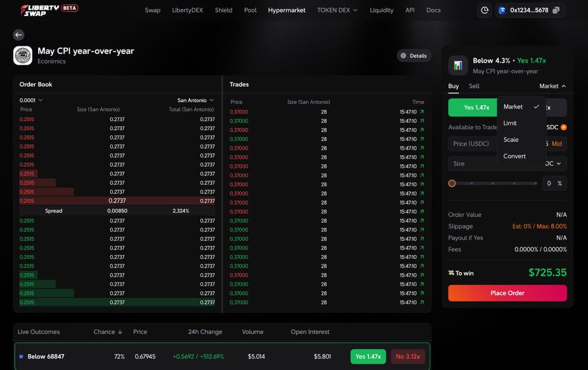The width and height of the screenshot is (588, 370).
Task: Choose Scale order type
Action: (x=521, y=140)
